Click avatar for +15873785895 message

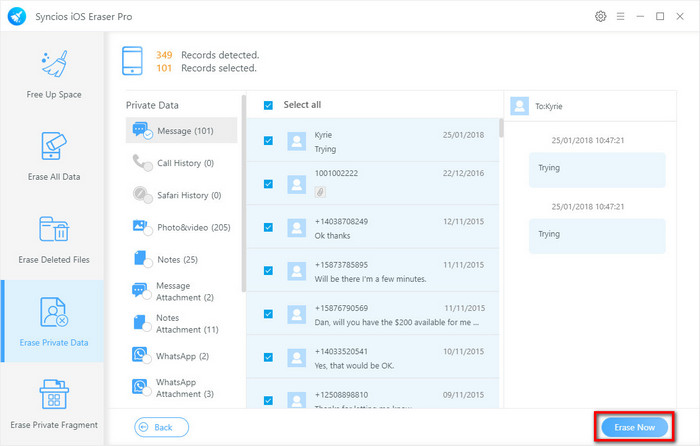(x=296, y=271)
